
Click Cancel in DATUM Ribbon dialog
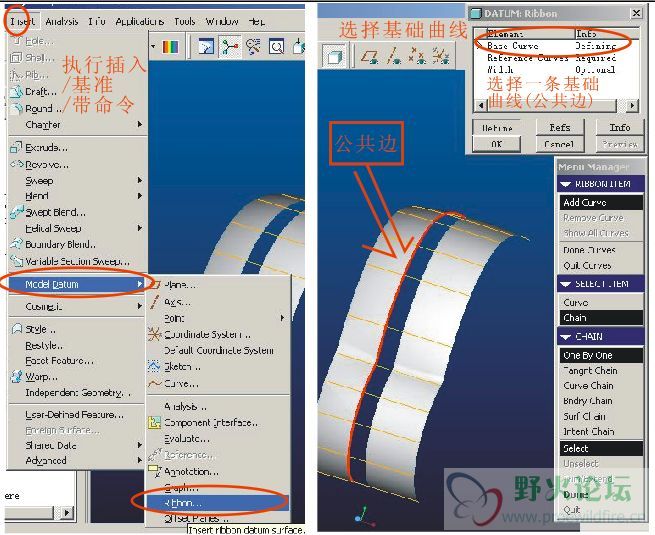[559, 144]
